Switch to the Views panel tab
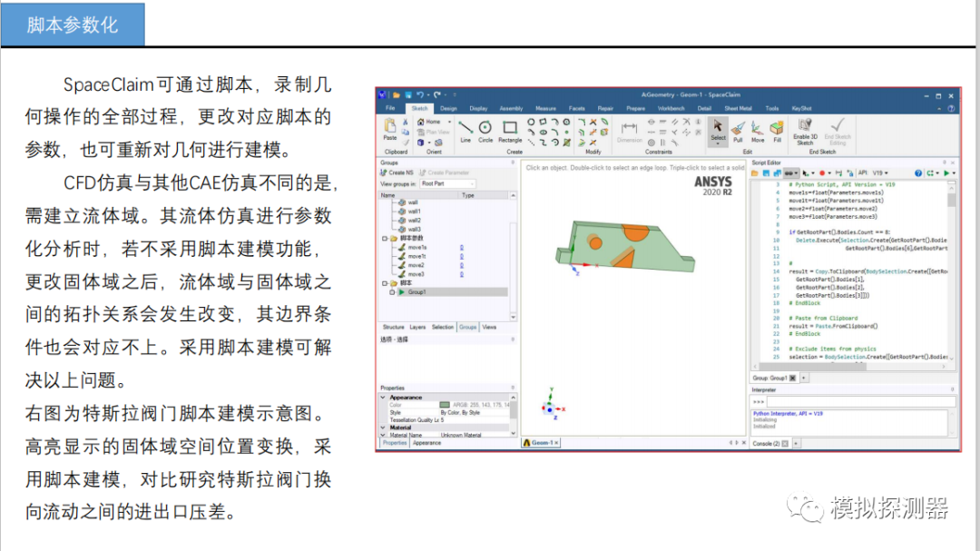Viewport: 980px width, 551px height. pyautogui.click(x=489, y=327)
